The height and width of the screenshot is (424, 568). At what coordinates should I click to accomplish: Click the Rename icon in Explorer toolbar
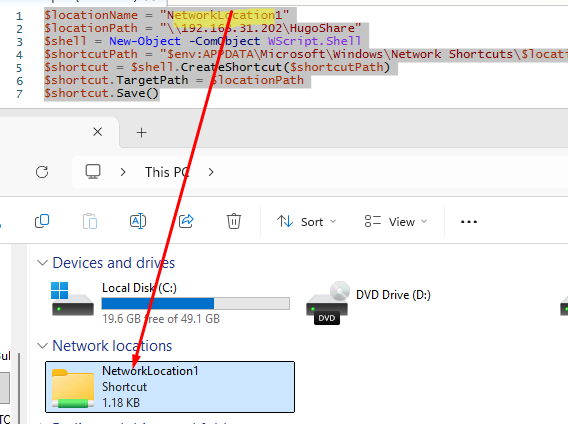pyautogui.click(x=138, y=221)
